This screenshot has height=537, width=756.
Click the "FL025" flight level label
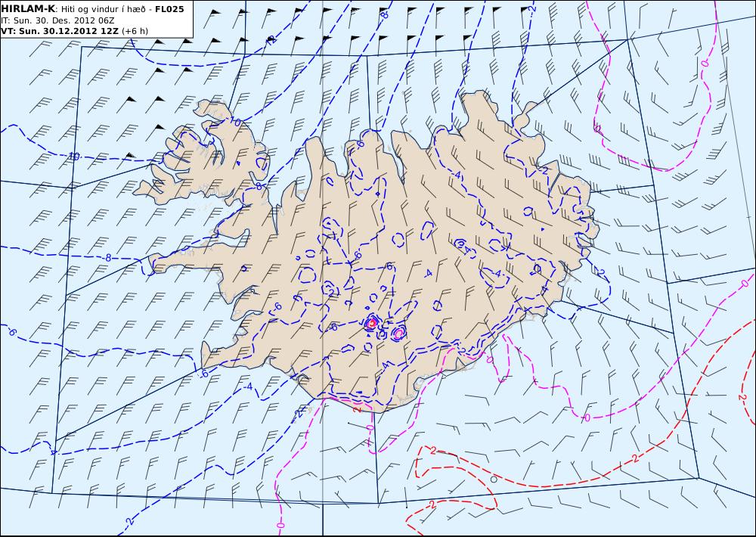point(169,9)
